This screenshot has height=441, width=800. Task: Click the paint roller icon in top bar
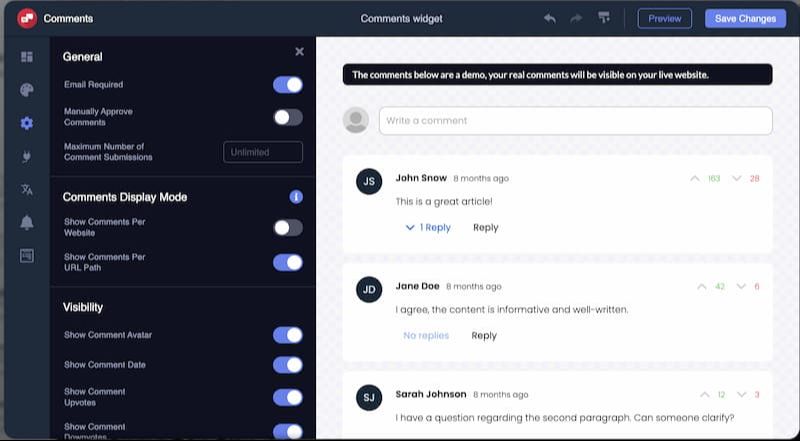pos(604,18)
